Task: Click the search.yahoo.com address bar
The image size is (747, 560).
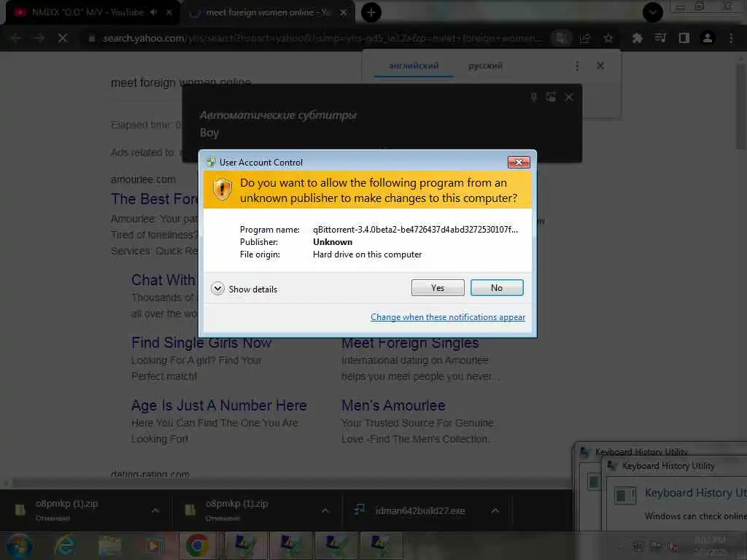Action: pos(314,38)
